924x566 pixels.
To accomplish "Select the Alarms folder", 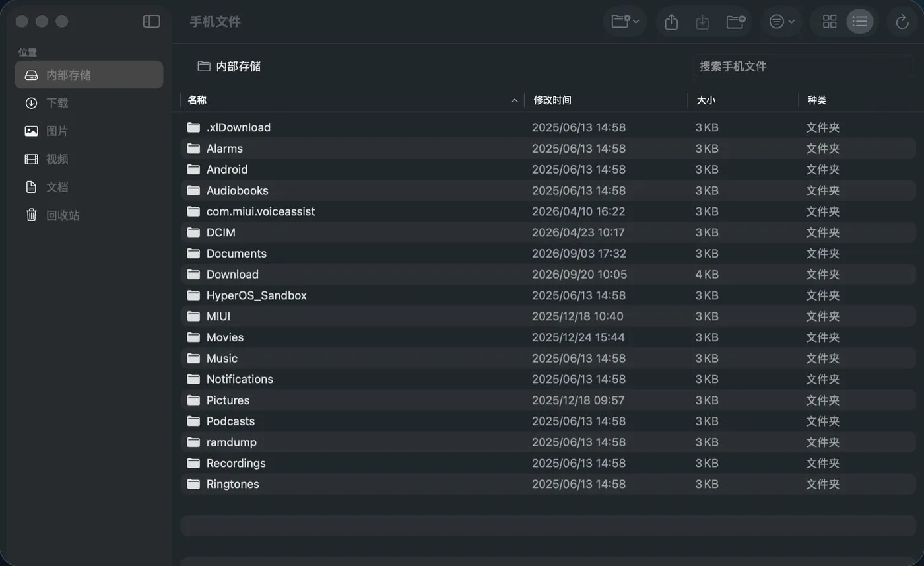I will pyautogui.click(x=548, y=149).
